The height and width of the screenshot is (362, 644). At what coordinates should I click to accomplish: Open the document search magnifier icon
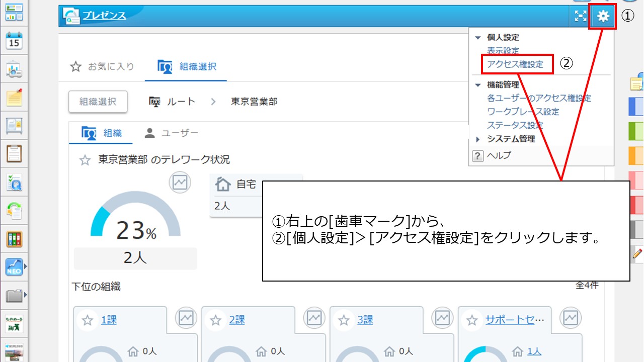point(14,183)
